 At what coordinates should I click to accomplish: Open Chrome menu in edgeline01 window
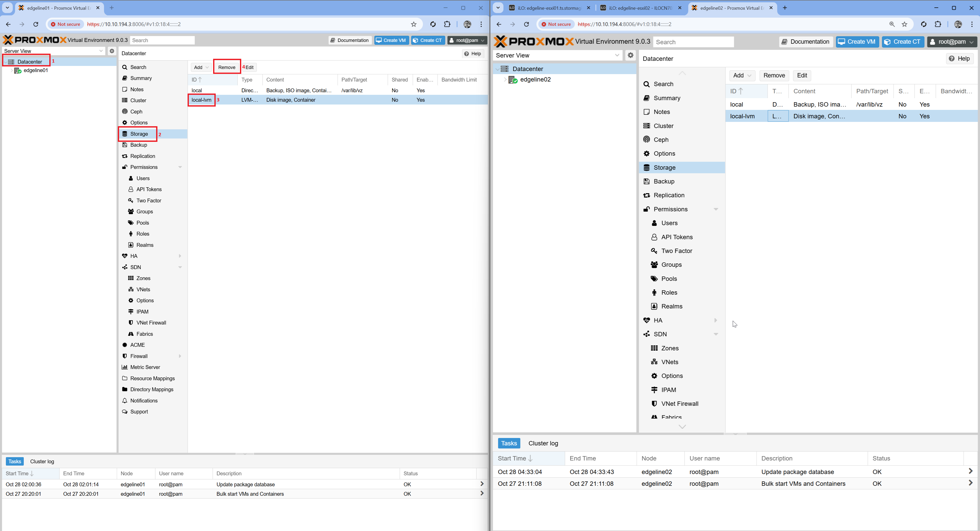pyautogui.click(x=481, y=24)
